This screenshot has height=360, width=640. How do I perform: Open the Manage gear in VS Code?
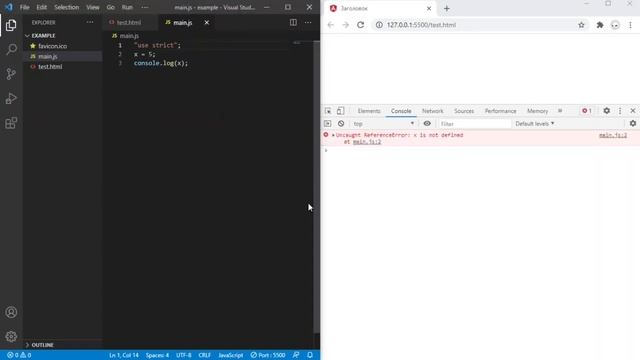tap(11, 336)
